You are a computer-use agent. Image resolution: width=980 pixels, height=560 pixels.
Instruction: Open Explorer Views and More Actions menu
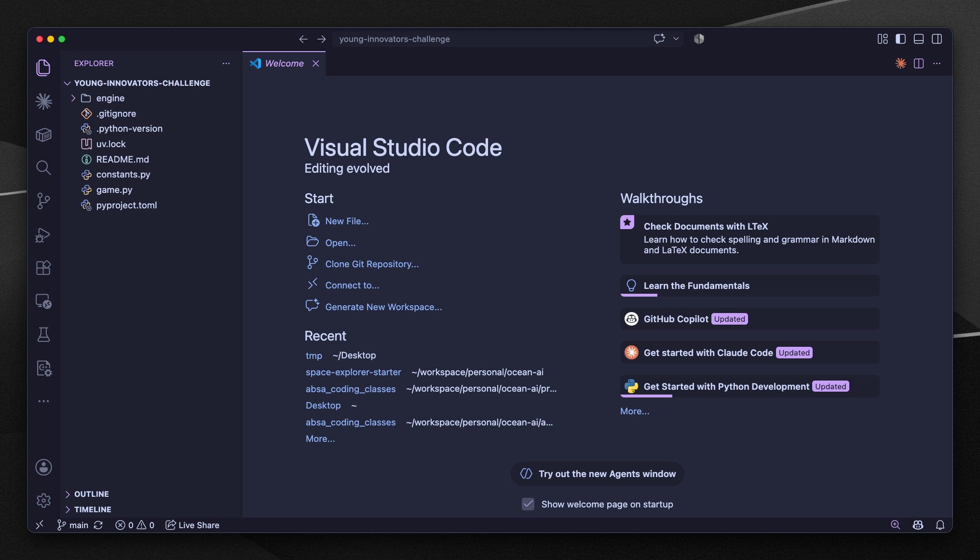[x=226, y=64]
